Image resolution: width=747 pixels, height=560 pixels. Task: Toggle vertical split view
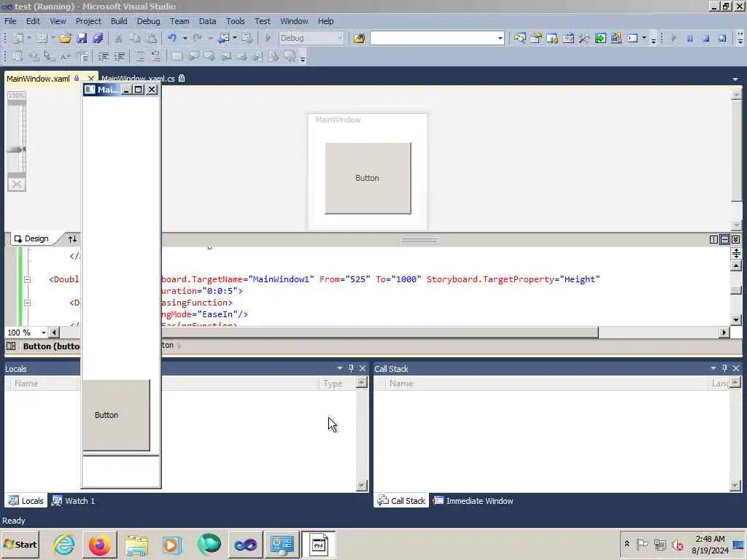pos(713,239)
